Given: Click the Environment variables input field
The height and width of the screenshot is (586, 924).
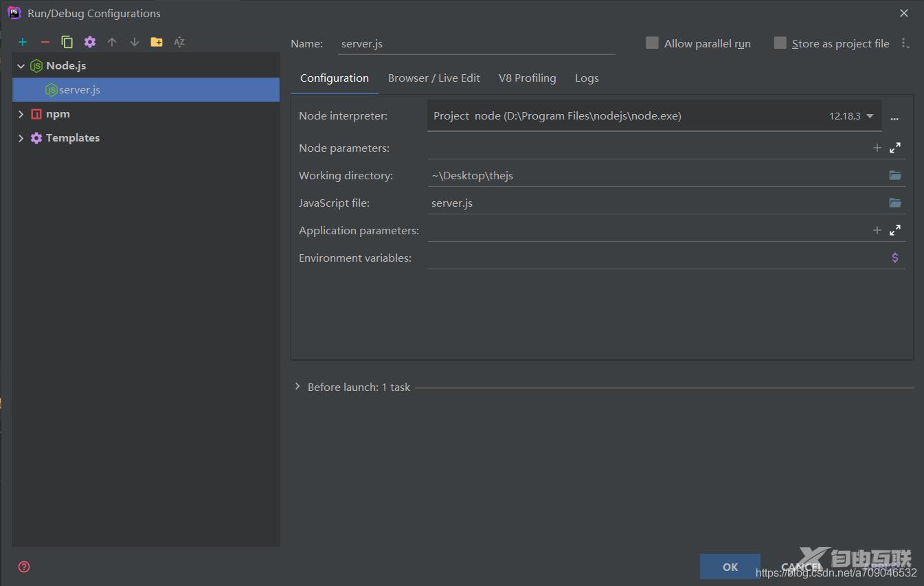Looking at the screenshot, I should click(x=656, y=258).
